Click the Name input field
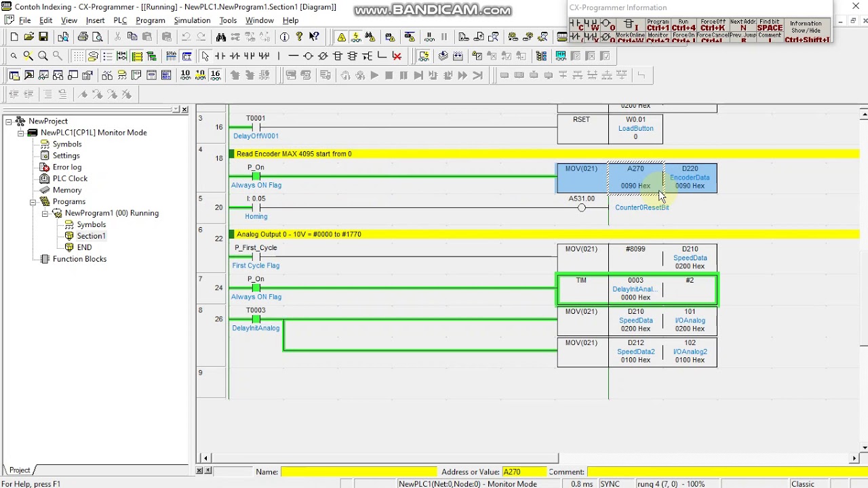 click(x=359, y=472)
